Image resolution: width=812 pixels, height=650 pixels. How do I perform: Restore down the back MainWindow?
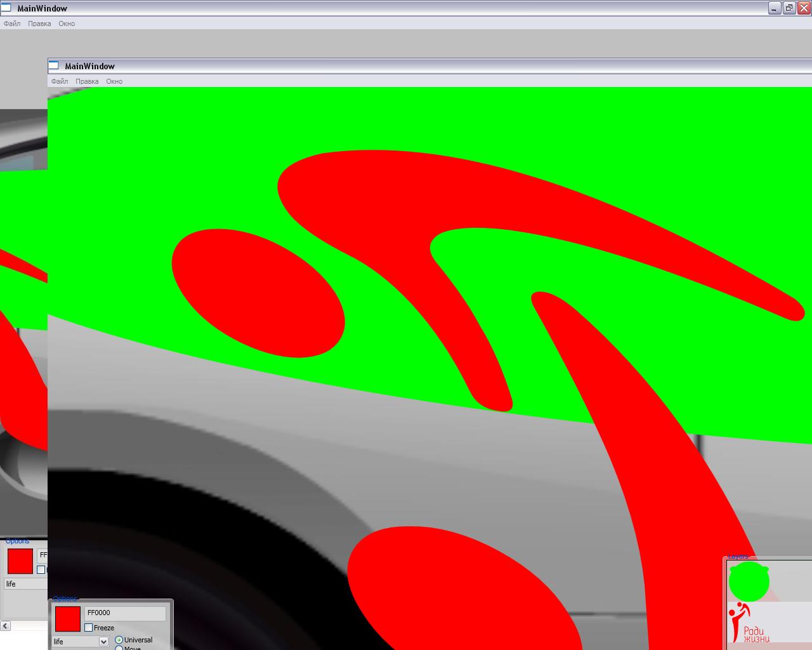tap(789, 8)
